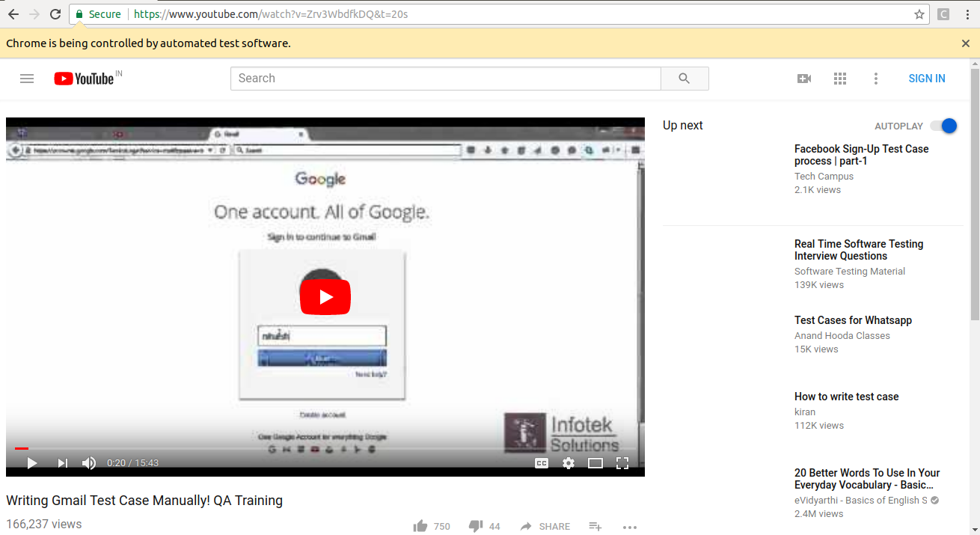Viewport: 980px width, 535px height.
Task: Open 'Test Cases for Whatsapp' video
Action: [853, 320]
